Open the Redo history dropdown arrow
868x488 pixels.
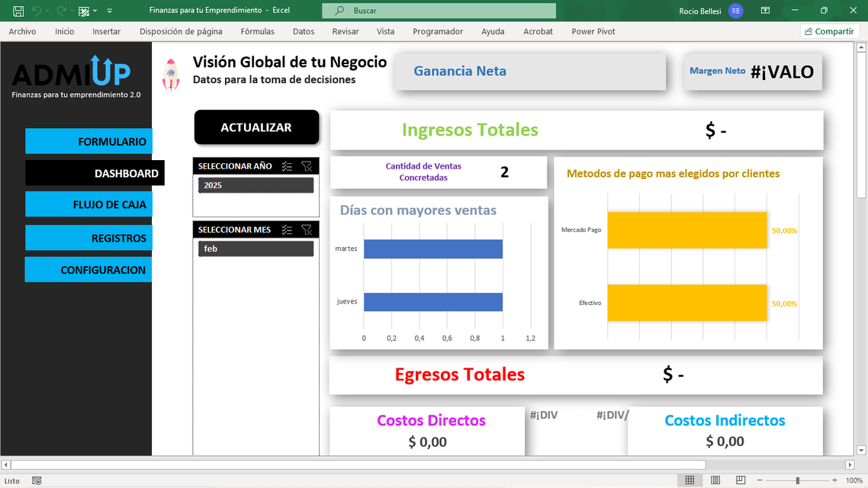pyautogui.click(x=72, y=11)
